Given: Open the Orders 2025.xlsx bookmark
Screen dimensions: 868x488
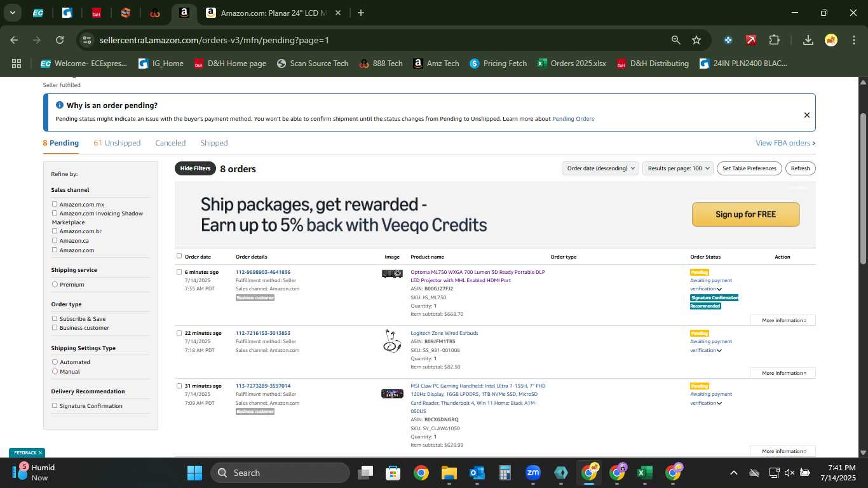Looking at the screenshot, I should tap(572, 64).
